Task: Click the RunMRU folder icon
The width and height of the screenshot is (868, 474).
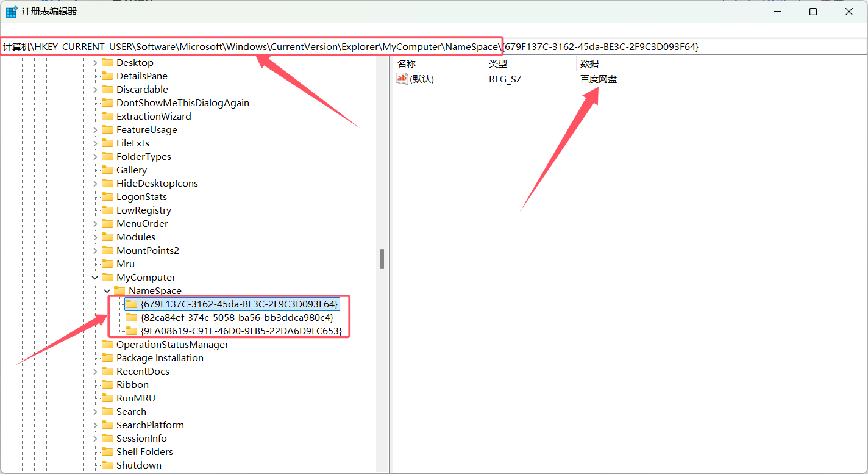Action: click(x=107, y=398)
